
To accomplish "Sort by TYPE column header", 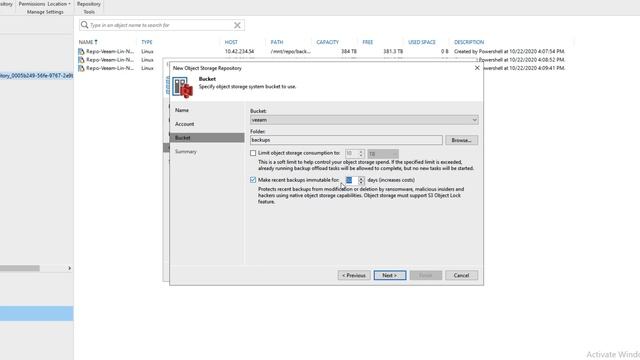I will point(147,42).
